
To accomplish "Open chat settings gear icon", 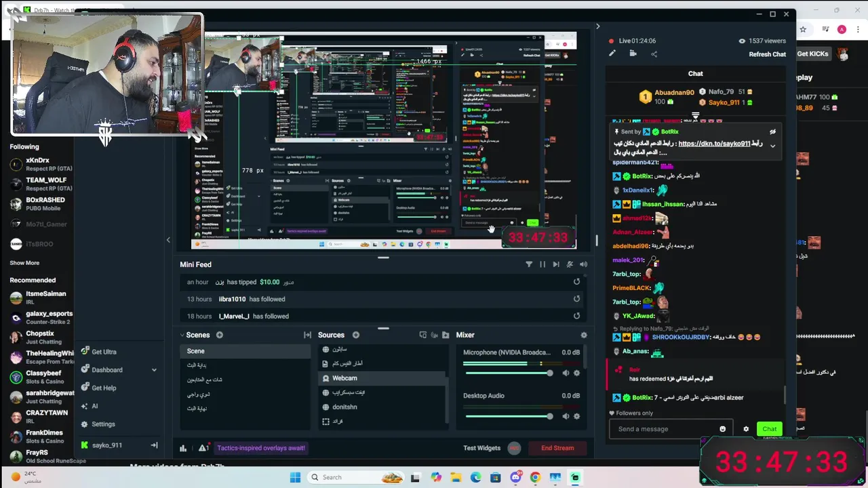I will click(746, 429).
